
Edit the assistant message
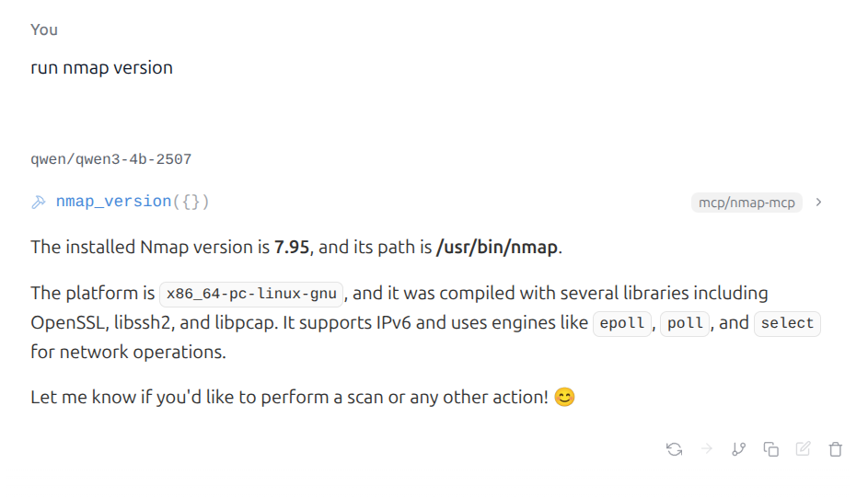(804, 449)
